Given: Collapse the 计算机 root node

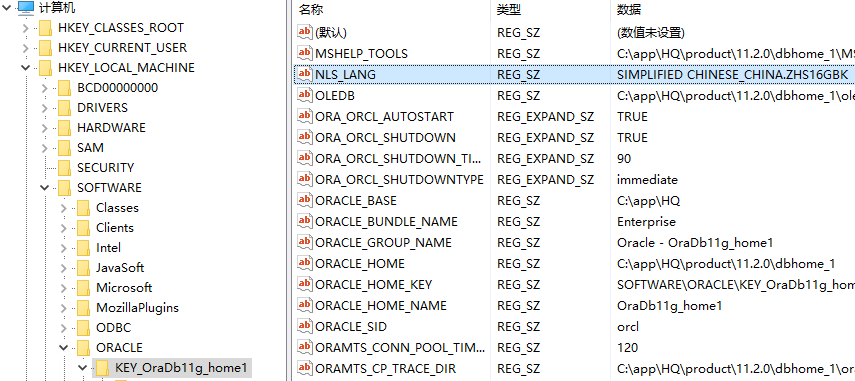Looking at the screenshot, I should [x=7, y=8].
